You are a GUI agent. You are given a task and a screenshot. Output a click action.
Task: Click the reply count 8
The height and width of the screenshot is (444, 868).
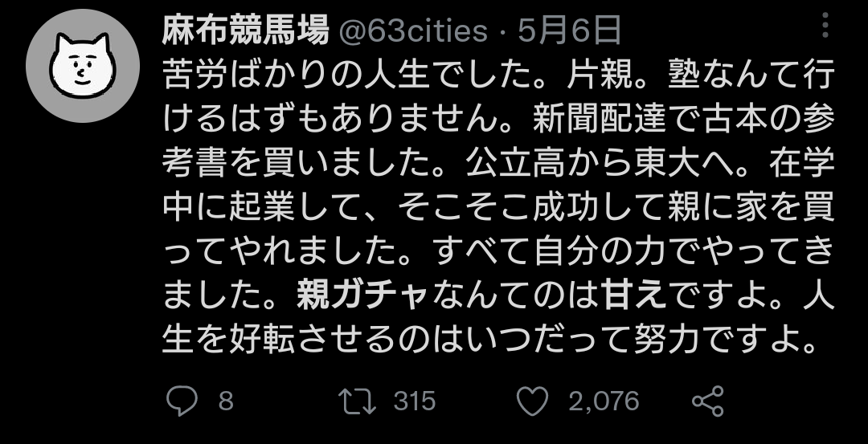(226, 400)
